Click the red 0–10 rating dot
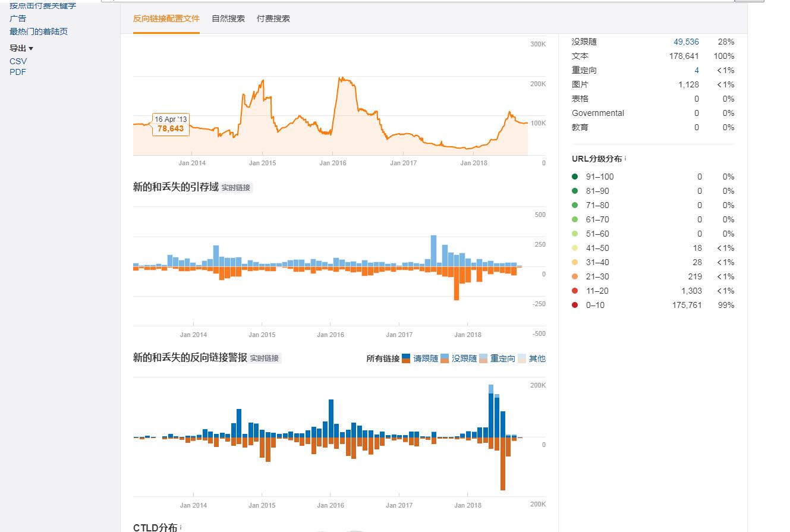Viewport: 790px width, 532px height. [x=575, y=305]
